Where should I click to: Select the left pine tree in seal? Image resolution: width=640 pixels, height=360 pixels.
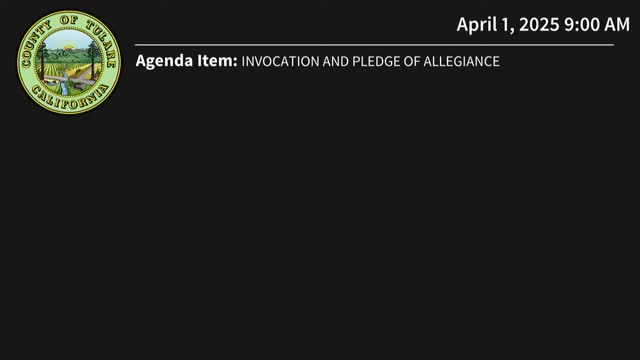[41, 61]
